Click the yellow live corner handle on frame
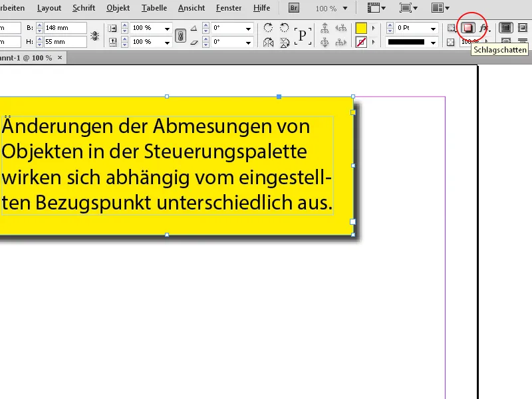532x399 pixels. pos(353,112)
